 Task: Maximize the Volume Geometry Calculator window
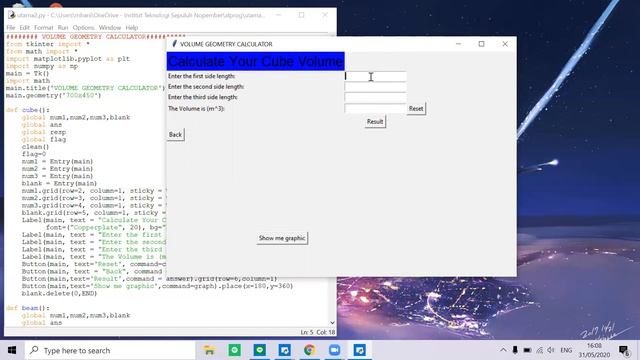482,44
